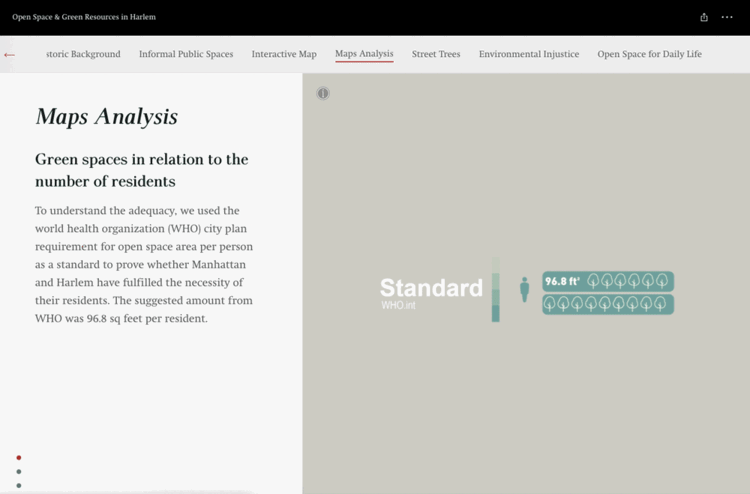The width and height of the screenshot is (750, 494).
Task: Jump to the third section dot
Action: click(19, 485)
